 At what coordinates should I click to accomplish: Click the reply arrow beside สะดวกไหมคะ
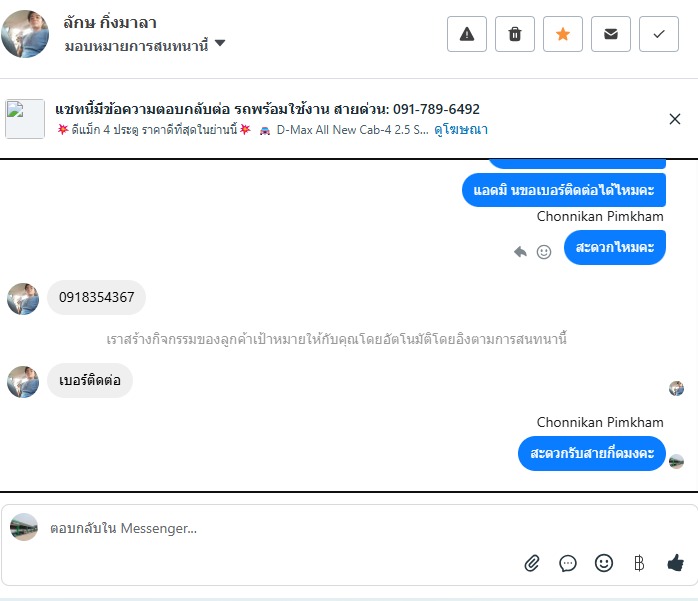520,252
